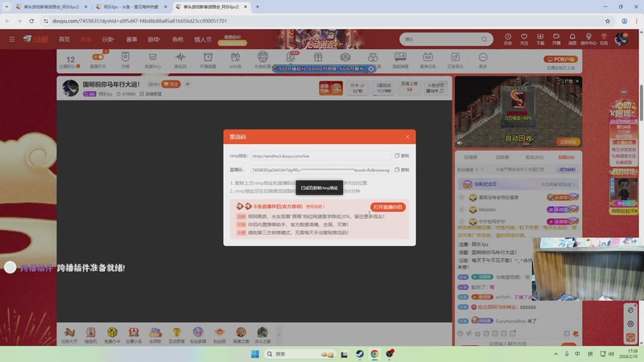Open 赛事 navigation item

coord(131,39)
